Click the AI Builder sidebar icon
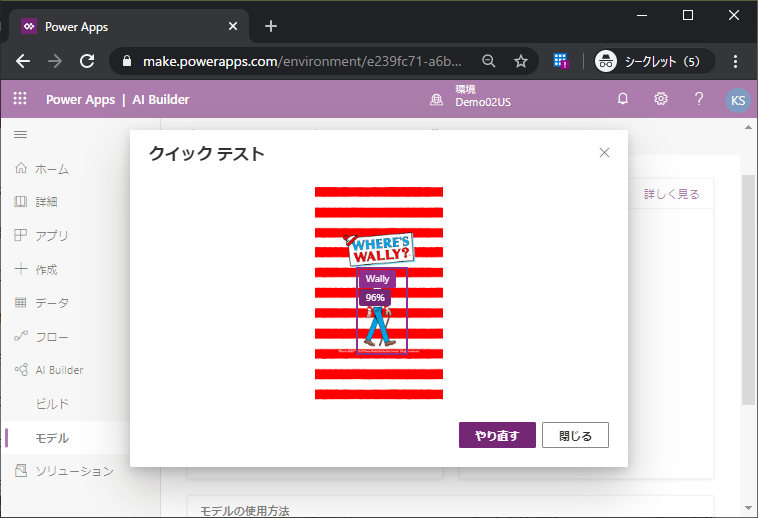Viewport: 758px width, 518px height. [21, 370]
